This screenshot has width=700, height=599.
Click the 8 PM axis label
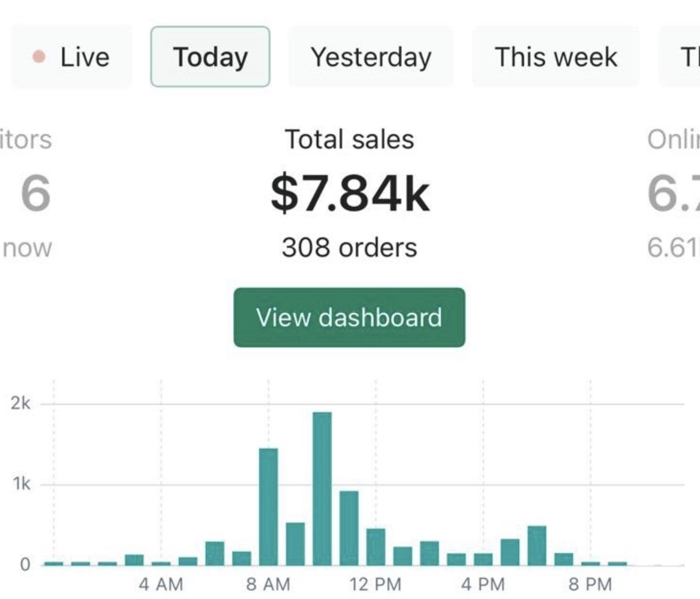(x=590, y=584)
